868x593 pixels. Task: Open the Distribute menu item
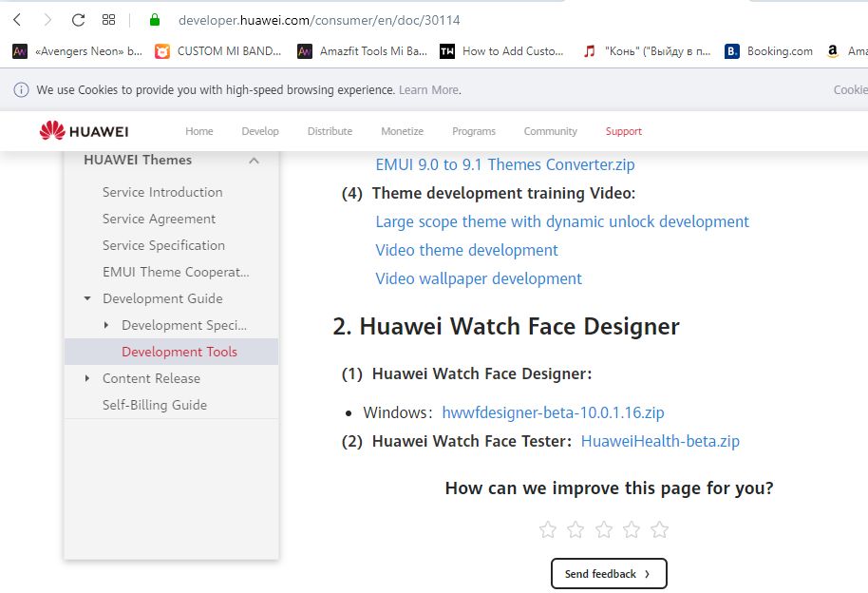[x=330, y=131]
